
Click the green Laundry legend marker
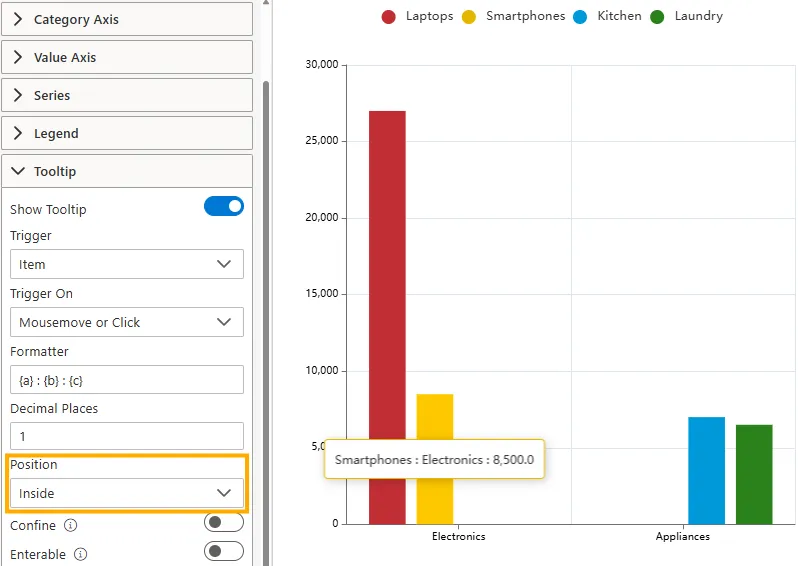click(x=658, y=17)
